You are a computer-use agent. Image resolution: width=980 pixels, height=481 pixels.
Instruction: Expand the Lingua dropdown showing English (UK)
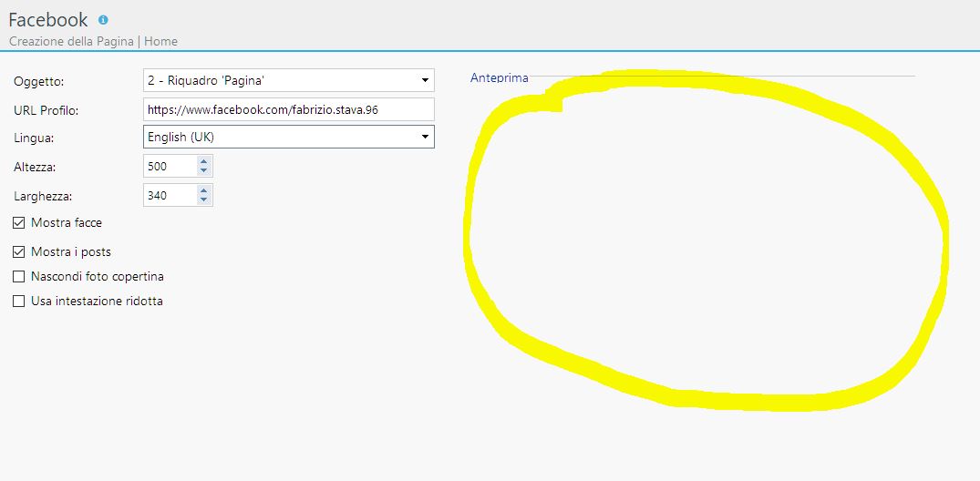[289, 137]
